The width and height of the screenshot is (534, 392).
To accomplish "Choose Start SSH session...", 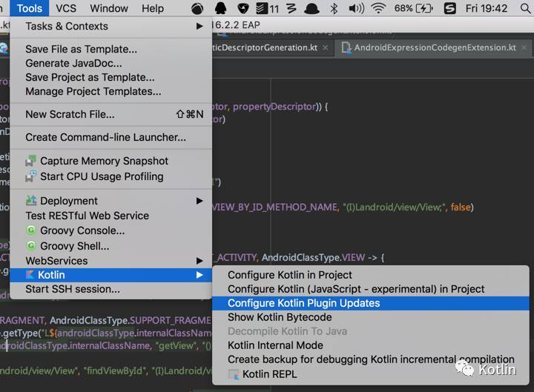I will click(x=111, y=289).
